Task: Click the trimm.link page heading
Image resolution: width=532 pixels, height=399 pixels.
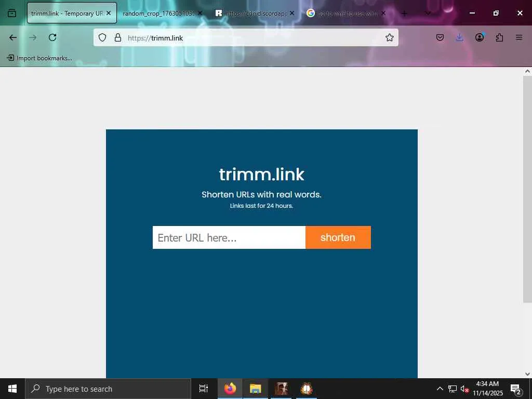Action: click(x=262, y=175)
